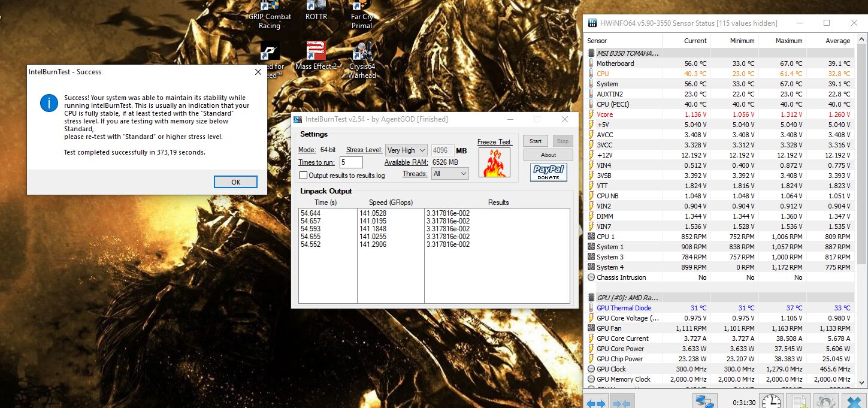Viewport: 868px width, 408px height.
Task: Select the Motherboard temperature row
Action: click(721, 64)
